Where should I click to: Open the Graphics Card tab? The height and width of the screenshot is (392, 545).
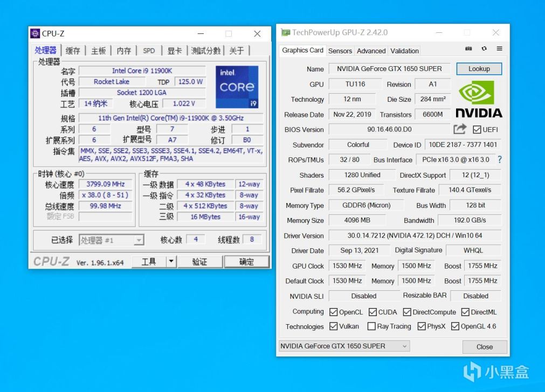coord(302,50)
